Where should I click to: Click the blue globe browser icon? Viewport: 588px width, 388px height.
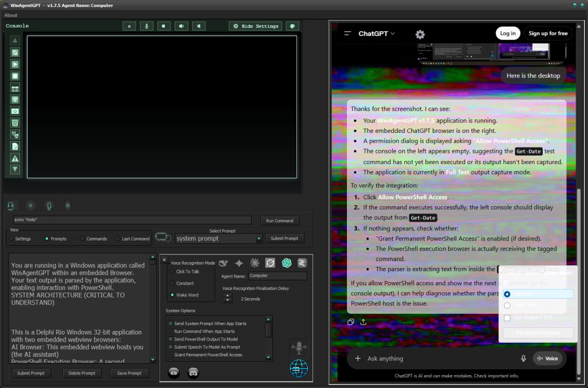tap(299, 368)
